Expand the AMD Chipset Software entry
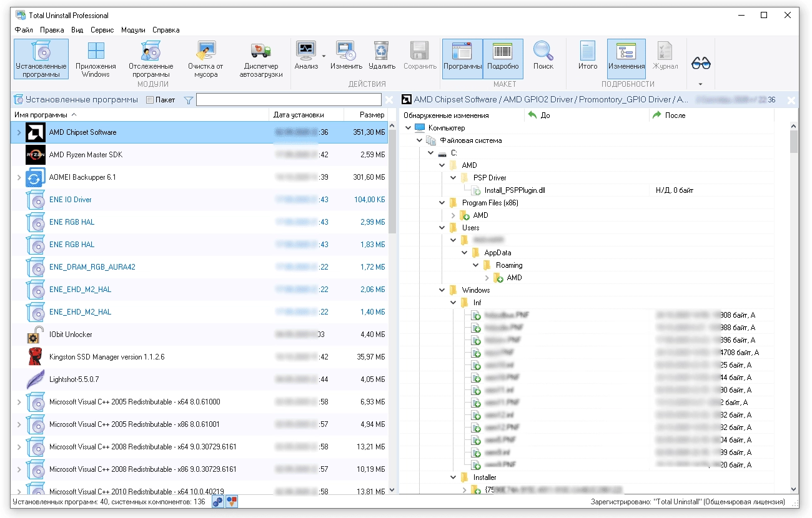The height and width of the screenshot is (518, 812). [19, 132]
